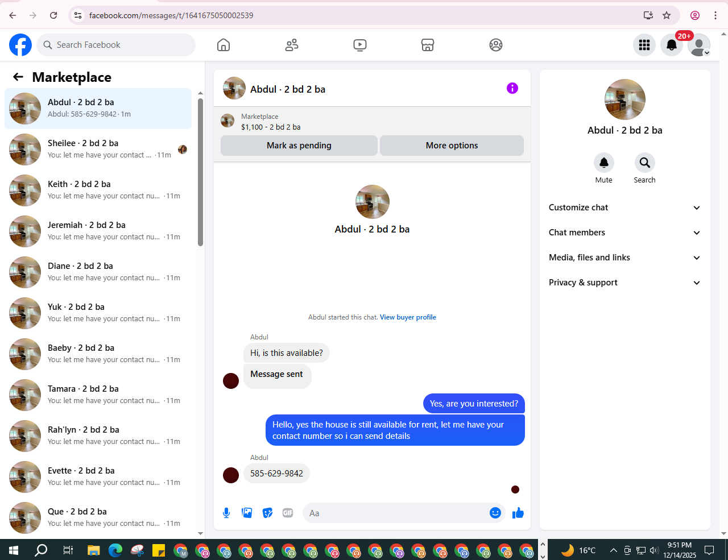Open File Explorer from taskbar
Viewport: 728px width, 560px height.
pyautogui.click(x=94, y=550)
